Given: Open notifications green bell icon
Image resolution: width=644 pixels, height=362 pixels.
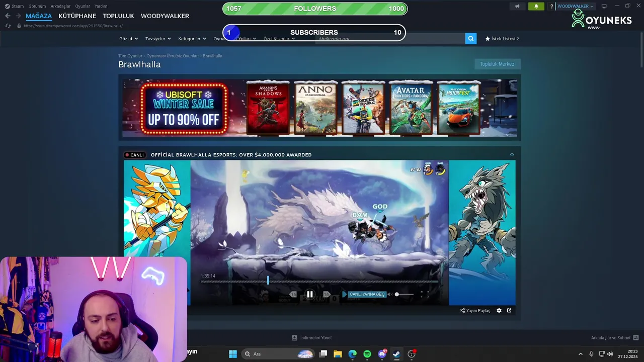Looking at the screenshot, I should click(x=536, y=7).
